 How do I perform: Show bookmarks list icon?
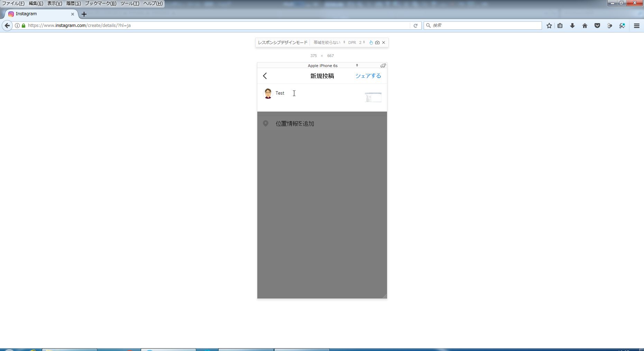(560, 26)
